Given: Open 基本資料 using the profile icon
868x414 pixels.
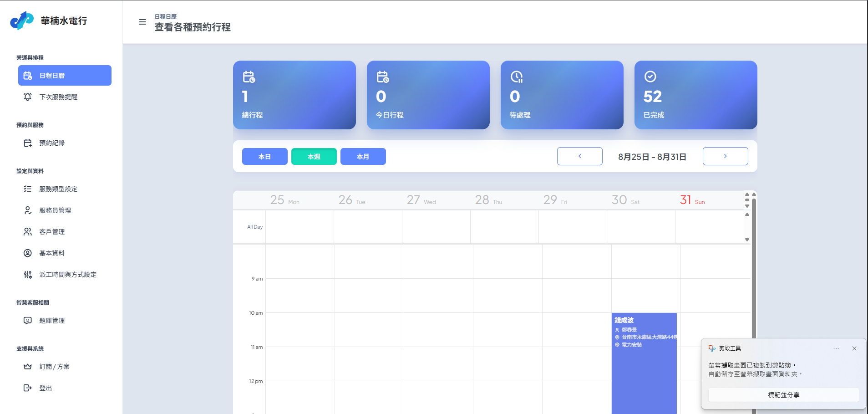Looking at the screenshot, I should pos(27,253).
